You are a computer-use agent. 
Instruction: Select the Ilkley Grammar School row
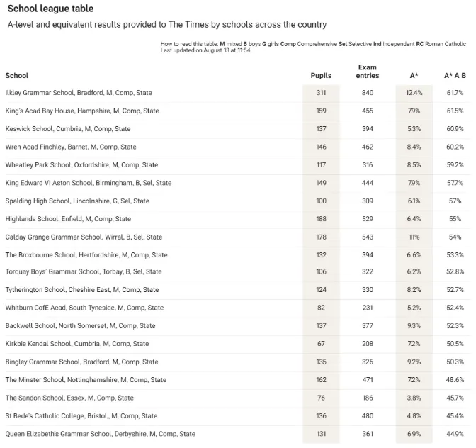pos(238,93)
